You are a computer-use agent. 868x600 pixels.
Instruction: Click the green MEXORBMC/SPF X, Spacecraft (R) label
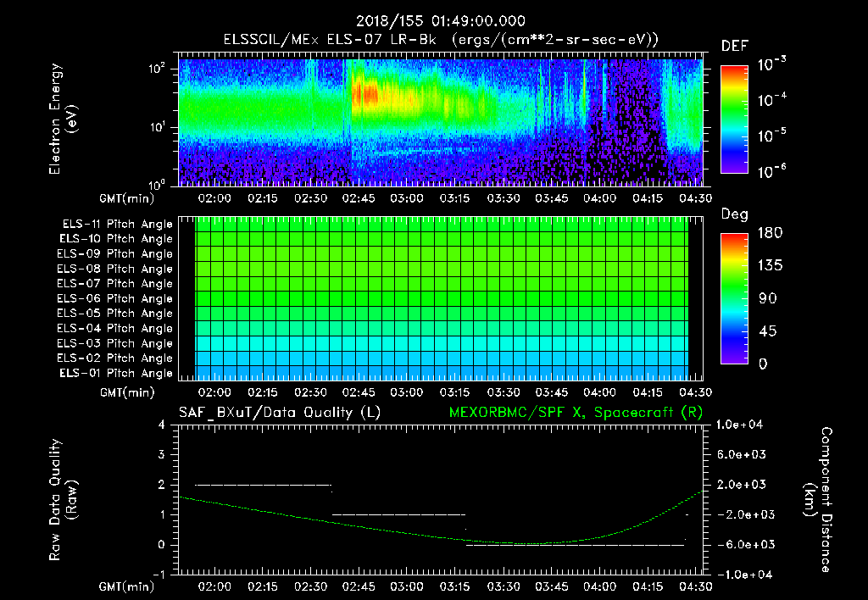pyautogui.click(x=576, y=413)
